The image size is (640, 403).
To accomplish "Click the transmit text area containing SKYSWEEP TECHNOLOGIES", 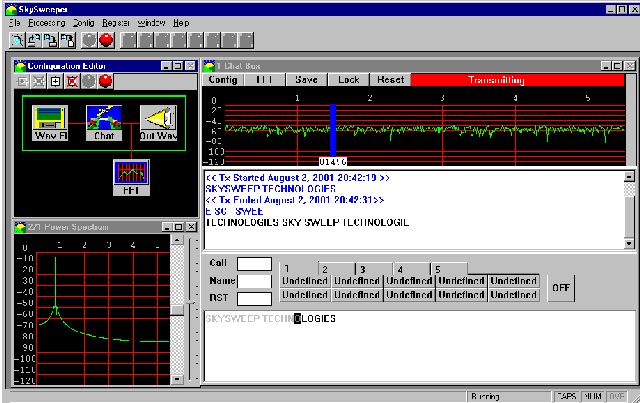I will (420, 346).
